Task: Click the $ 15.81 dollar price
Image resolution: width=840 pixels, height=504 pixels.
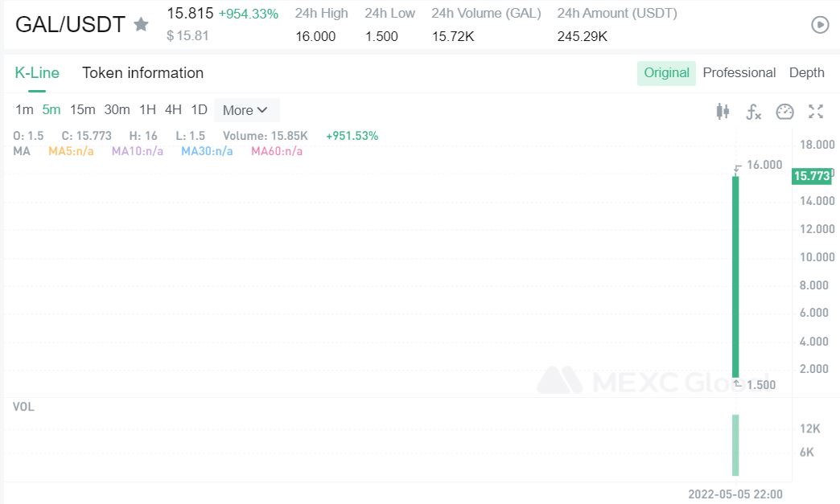Action: coord(187,36)
